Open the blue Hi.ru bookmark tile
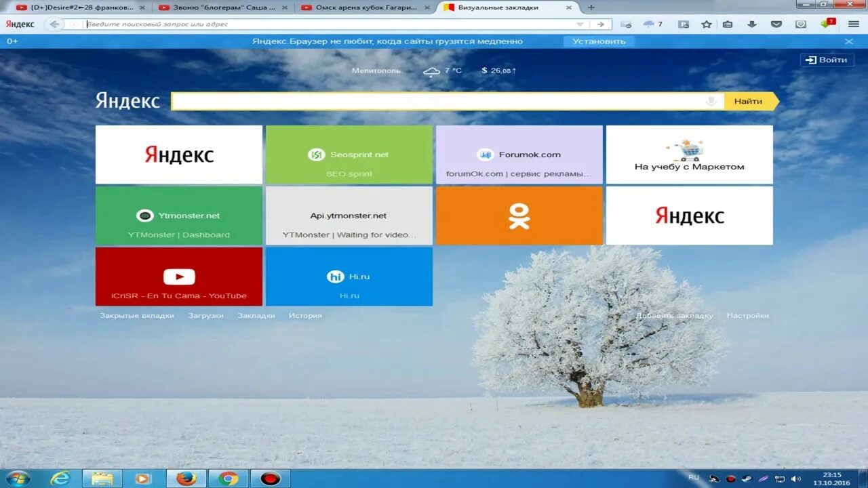This screenshot has width=868, height=488. (349, 277)
